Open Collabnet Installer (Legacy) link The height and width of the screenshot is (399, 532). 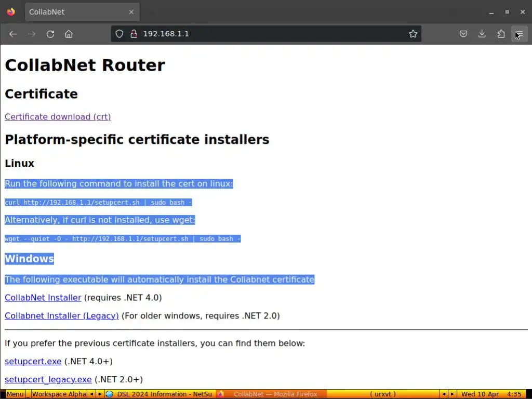coord(62,316)
